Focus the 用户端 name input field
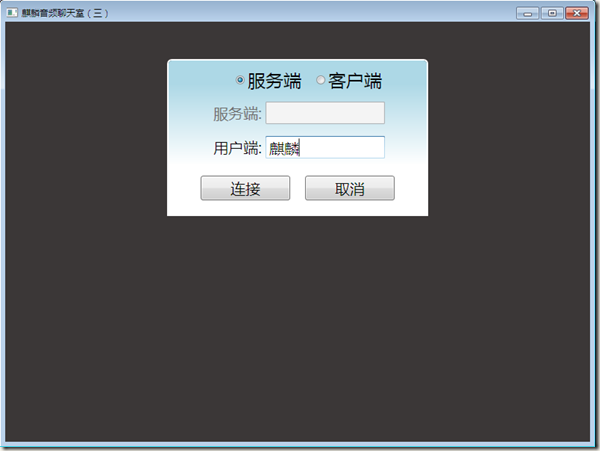600x451 pixels. pyautogui.click(x=325, y=147)
